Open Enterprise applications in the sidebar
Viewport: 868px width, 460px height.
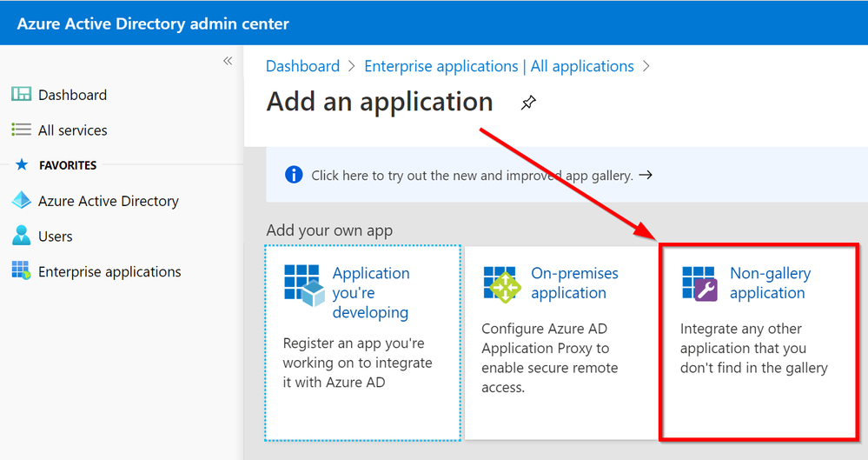tap(109, 272)
